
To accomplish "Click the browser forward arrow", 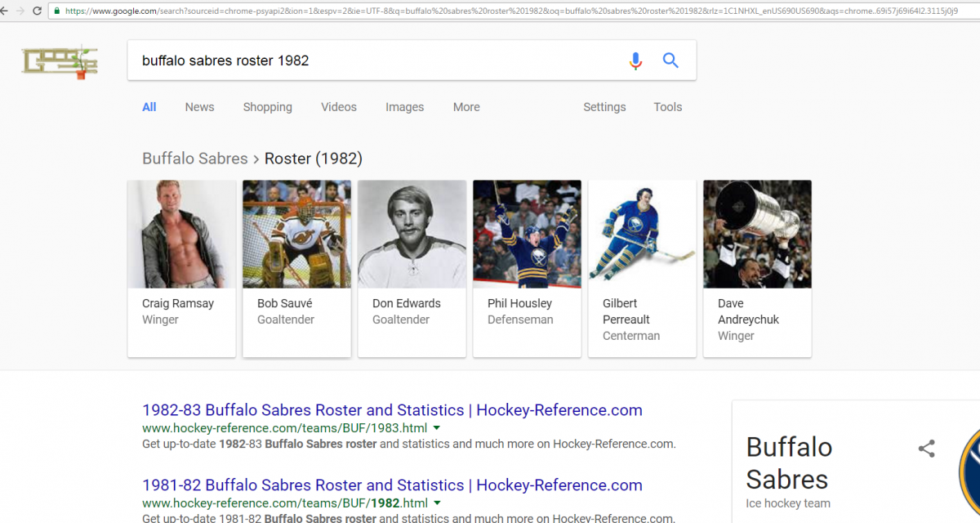I will (20, 11).
